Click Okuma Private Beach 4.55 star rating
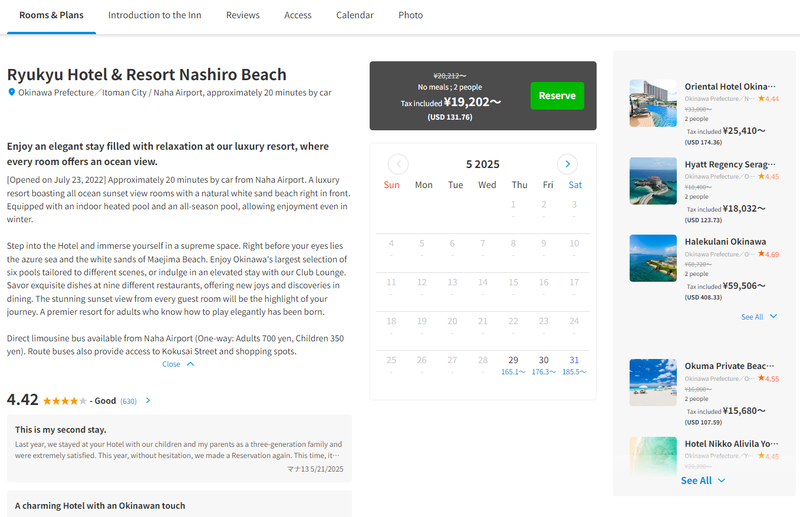This screenshot has height=517, width=800. click(x=768, y=378)
